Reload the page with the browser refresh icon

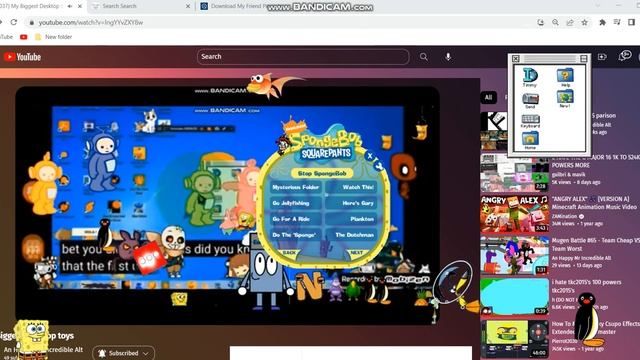14,22
